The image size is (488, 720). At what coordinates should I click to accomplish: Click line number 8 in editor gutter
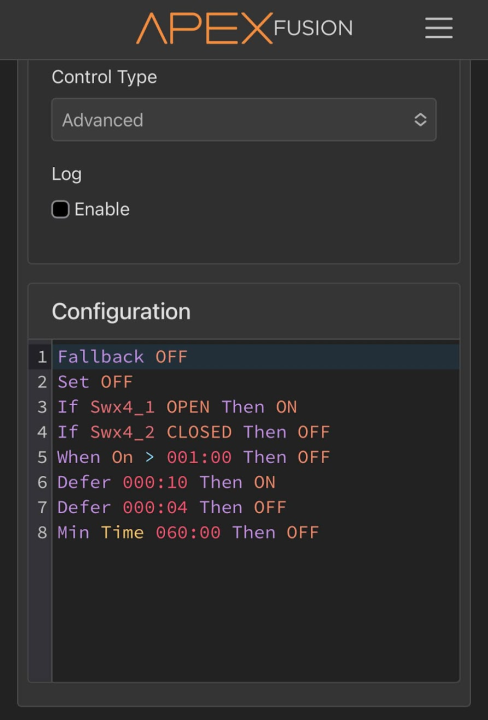click(x=42, y=533)
